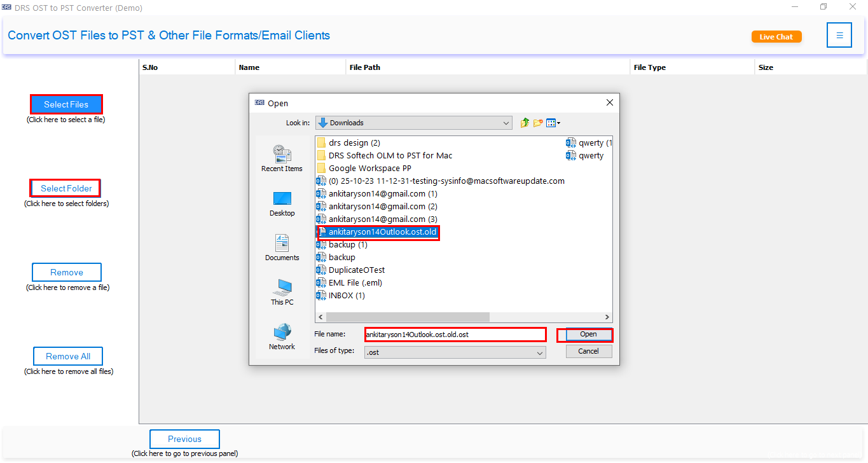Click the Previous button
Screen dimensions: 868x463
pos(184,439)
